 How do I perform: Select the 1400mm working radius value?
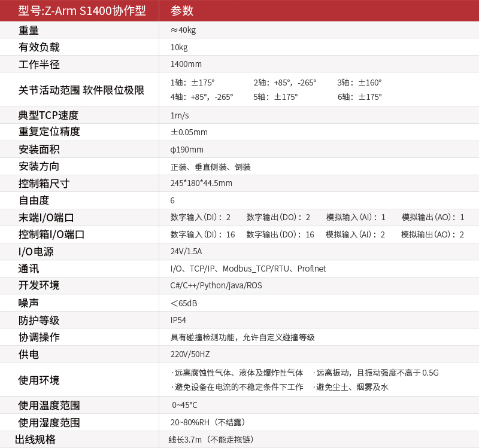(x=186, y=64)
